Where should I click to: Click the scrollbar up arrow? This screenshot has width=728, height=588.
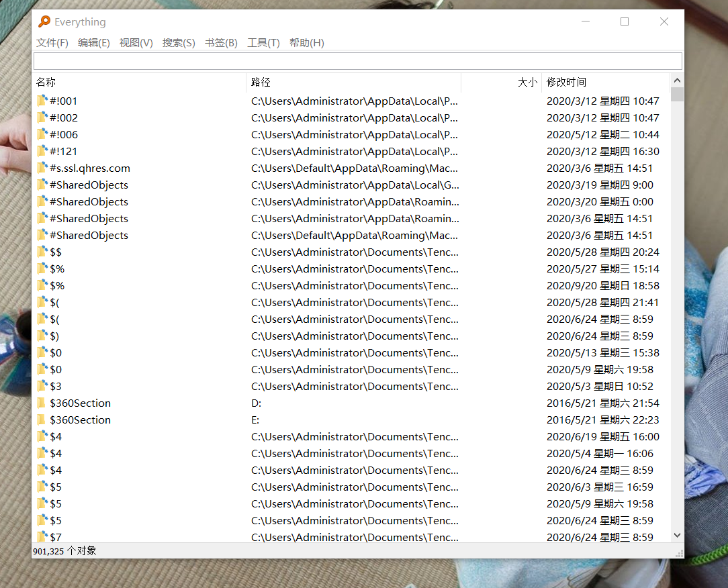coord(677,79)
